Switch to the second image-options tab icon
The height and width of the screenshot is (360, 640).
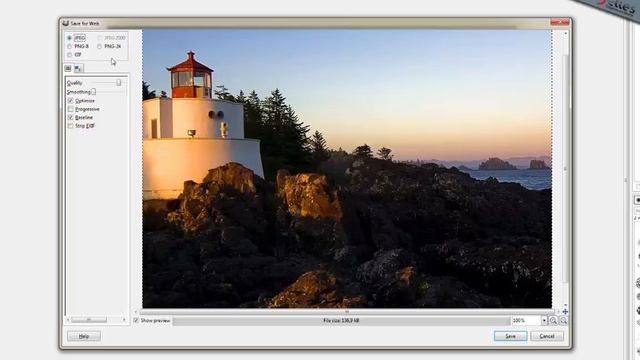[x=78, y=68]
